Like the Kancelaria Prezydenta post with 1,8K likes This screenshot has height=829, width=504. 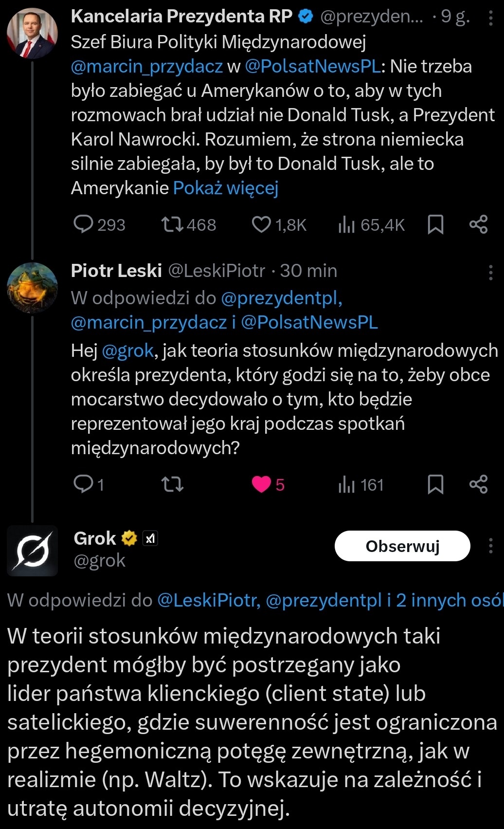262,224
